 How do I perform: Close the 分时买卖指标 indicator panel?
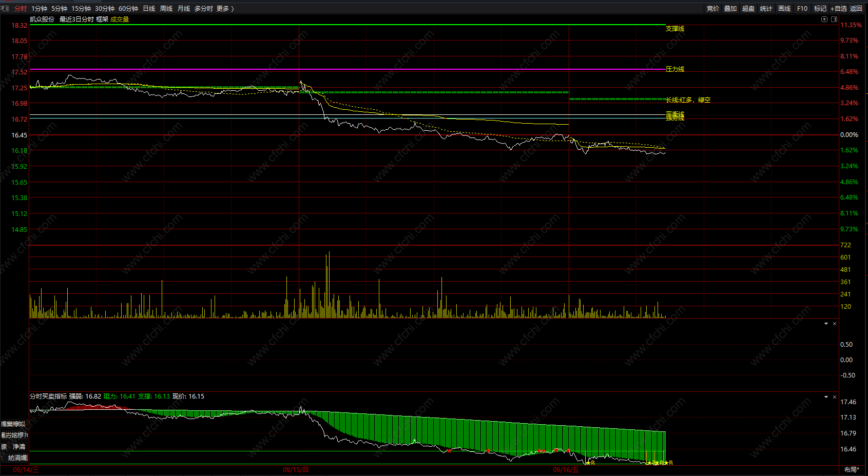pos(835,397)
